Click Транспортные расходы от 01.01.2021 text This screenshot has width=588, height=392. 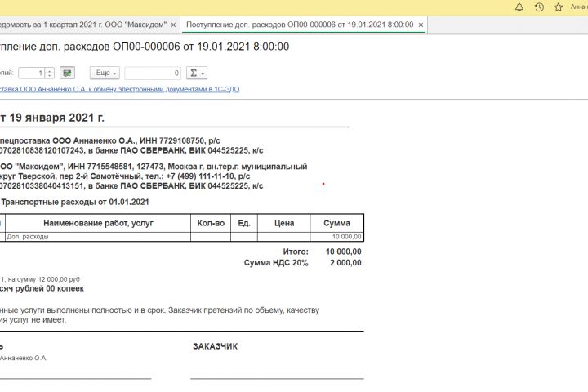click(75, 202)
